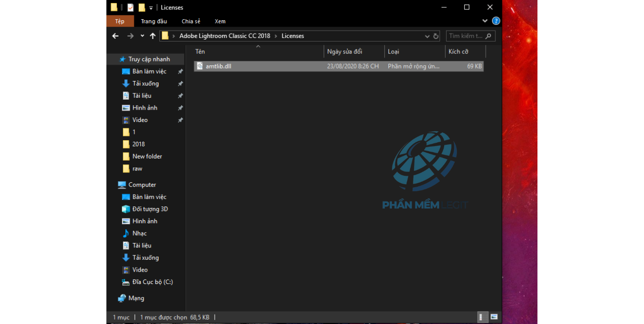This screenshot has height=324, width=644.
Task: Open Truy cập nhanh quick access
Action: (149, 59)
